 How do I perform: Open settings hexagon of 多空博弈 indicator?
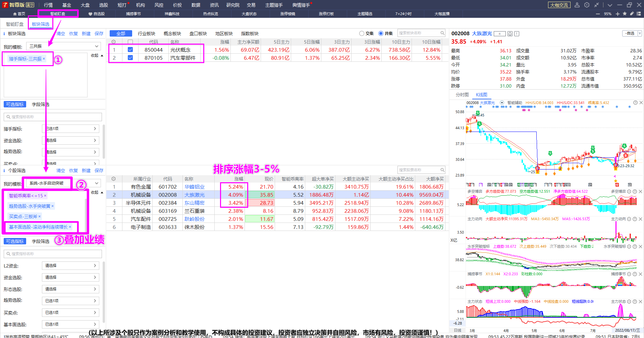click(x=629, y=191)
